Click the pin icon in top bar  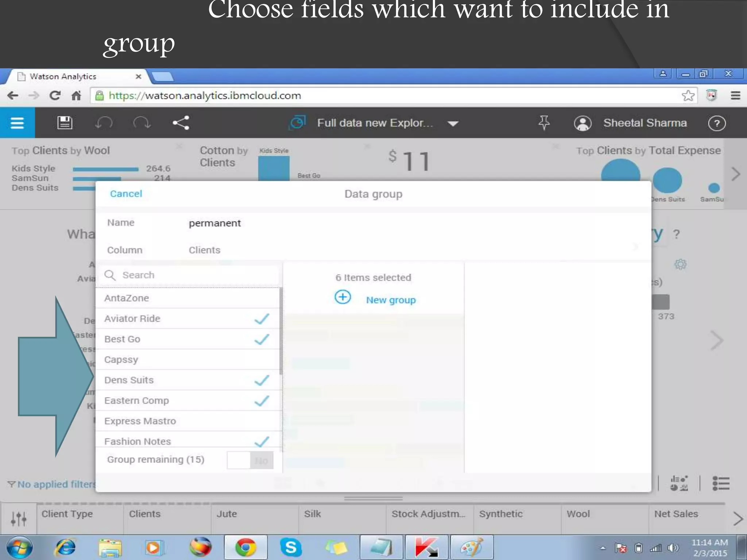pos(544,123)
